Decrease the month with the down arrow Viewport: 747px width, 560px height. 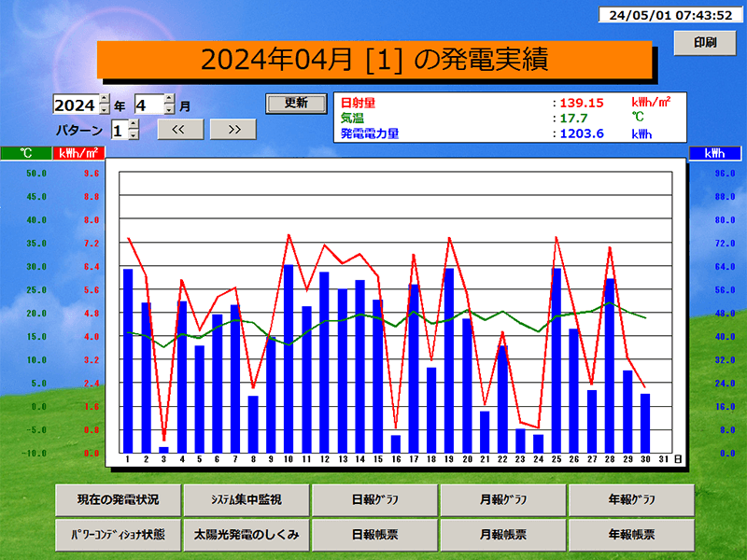pos(169,109)
